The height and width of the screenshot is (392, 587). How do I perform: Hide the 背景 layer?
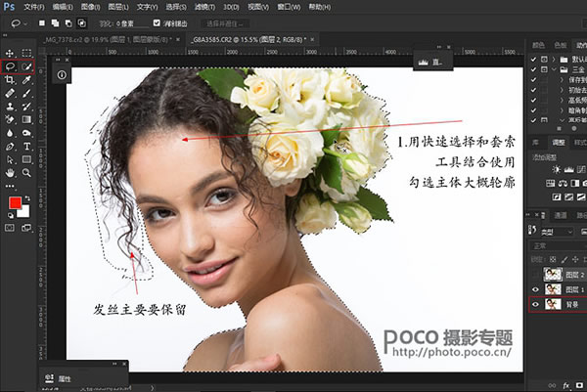[x=533, y=305]
